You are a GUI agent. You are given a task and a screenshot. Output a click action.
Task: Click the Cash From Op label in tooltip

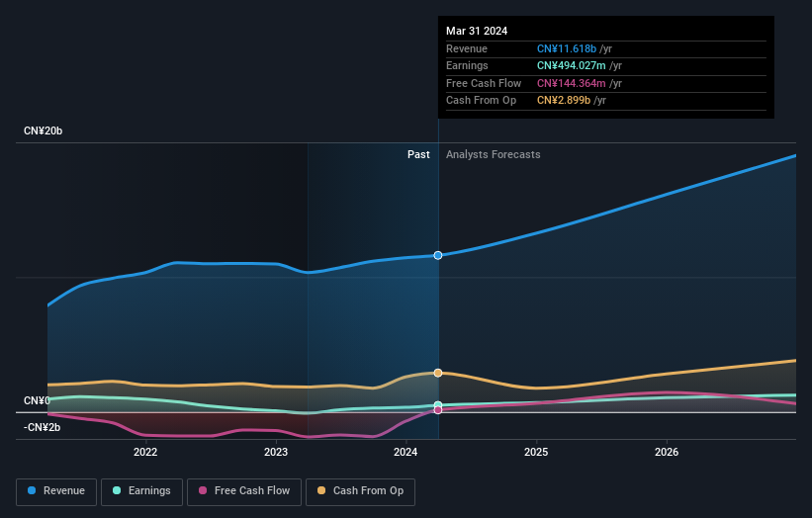[x=481, y=101]
